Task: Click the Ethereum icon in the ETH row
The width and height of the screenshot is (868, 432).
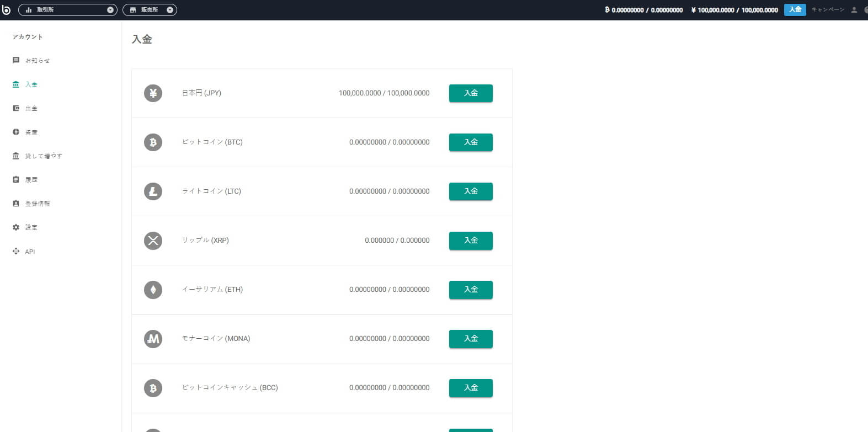Action: 153,290
